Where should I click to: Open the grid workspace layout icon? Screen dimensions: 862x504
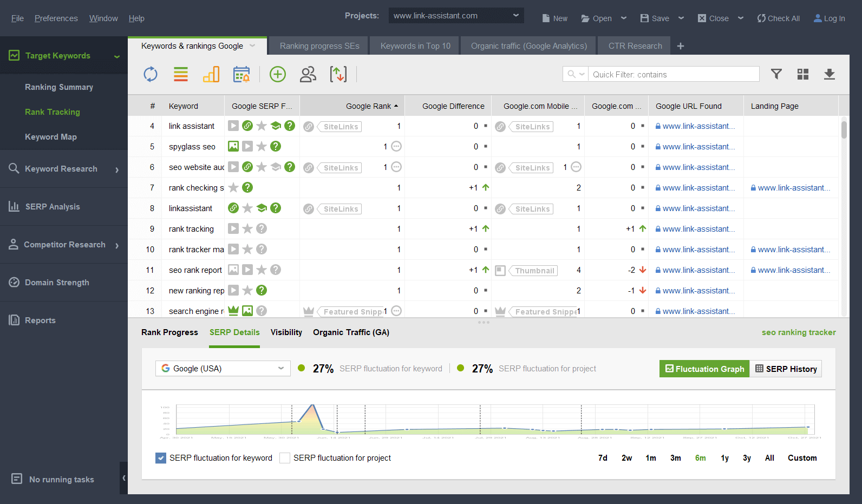pyautogui.click(x=803, y=74)
